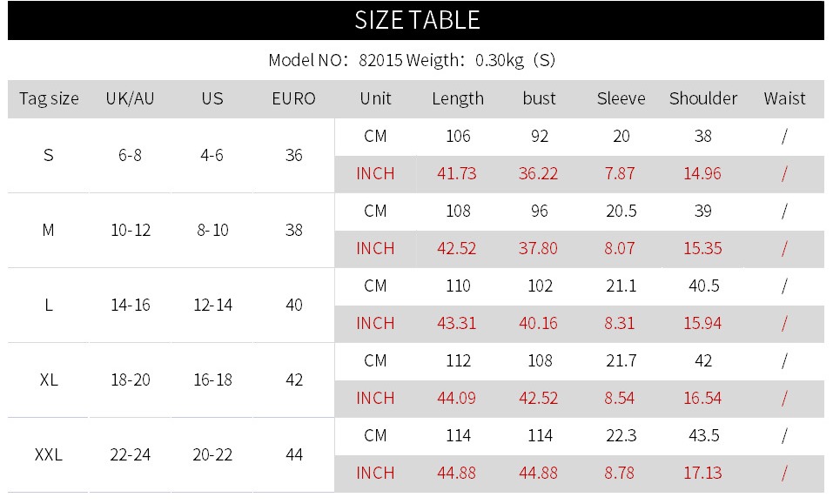Click the red 42.52 bust value for XL
This screenshot has height=504, width=833.
tap(538, 398)
